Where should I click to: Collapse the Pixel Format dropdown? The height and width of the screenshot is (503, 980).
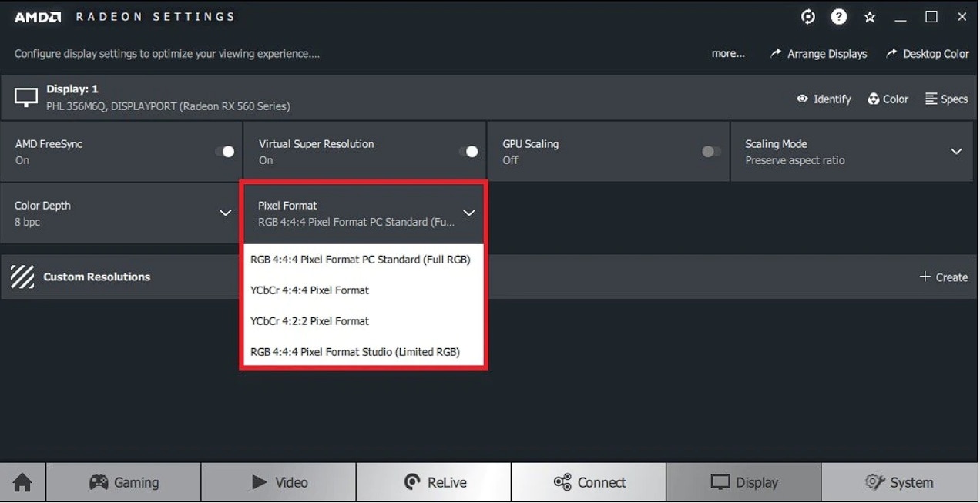(363, 213)
